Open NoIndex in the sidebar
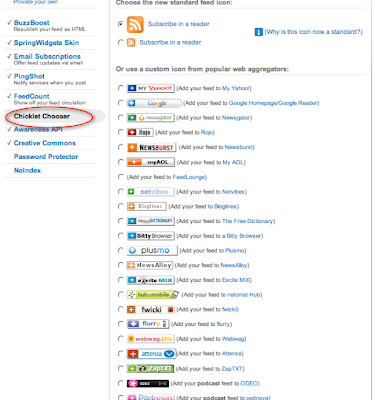This screenshot has height=400, width=375. point(27,170)
